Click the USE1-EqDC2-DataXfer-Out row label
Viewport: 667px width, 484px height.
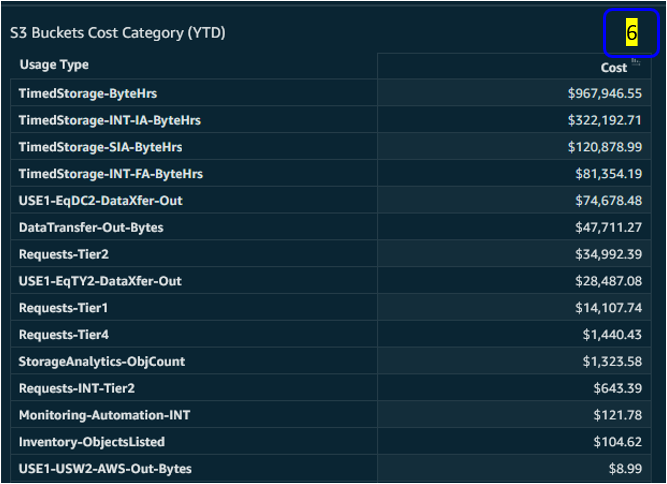(100, 200)
